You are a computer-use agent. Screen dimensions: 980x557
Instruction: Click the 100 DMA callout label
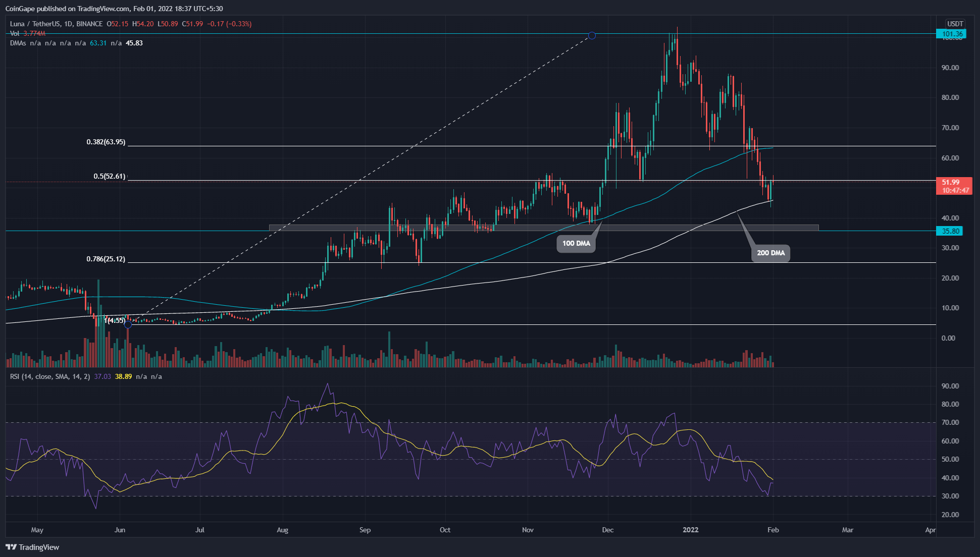[x=576, y=243]
